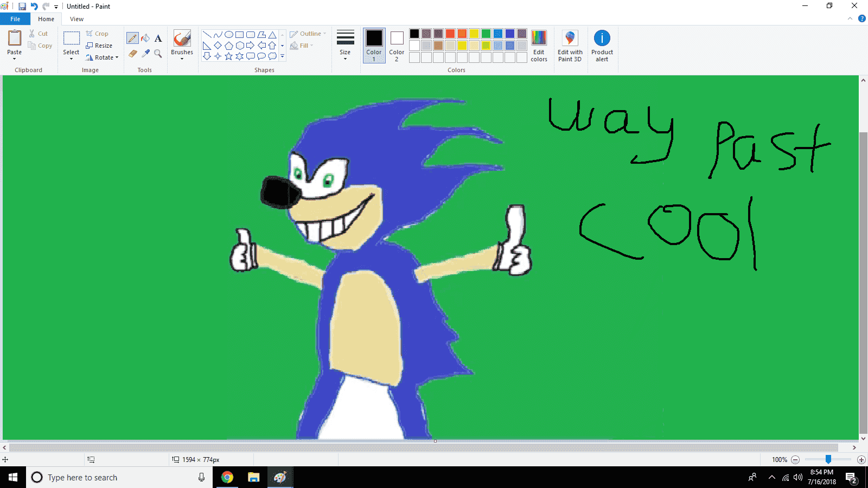Pick the black palette swatch
Viewport: 868px width, 488px height.
click(x=414, y=34)
